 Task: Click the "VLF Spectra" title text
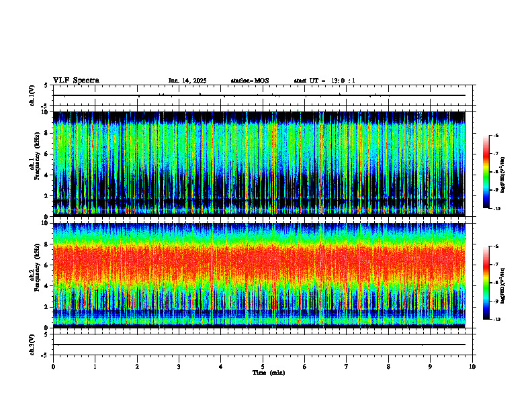76,81
